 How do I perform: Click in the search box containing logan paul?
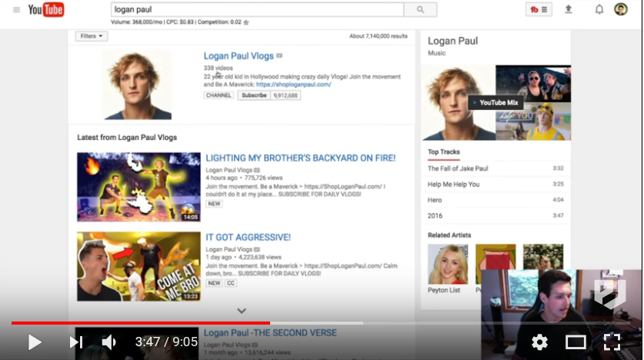coord(257,9)
